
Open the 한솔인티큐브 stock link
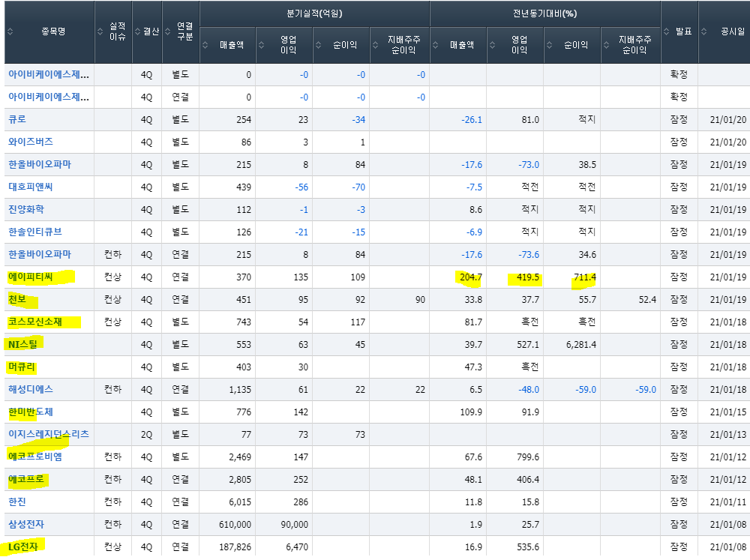(x=35, y=232)
